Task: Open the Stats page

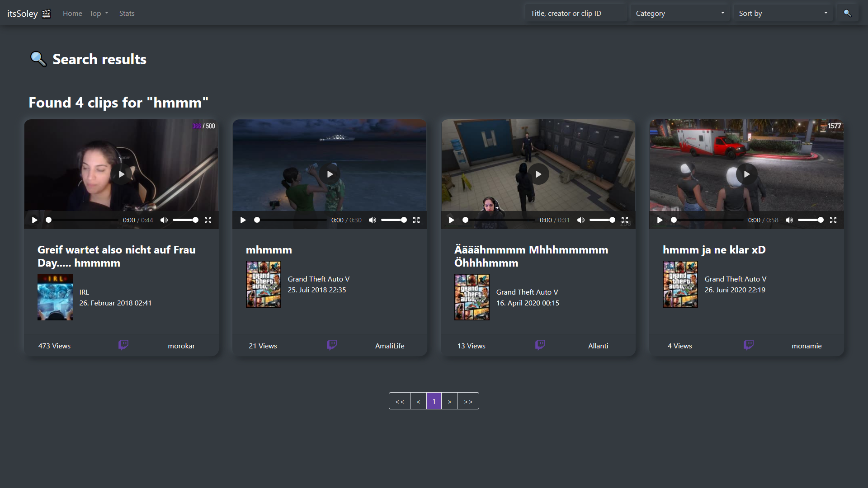Action: (127, 13)
